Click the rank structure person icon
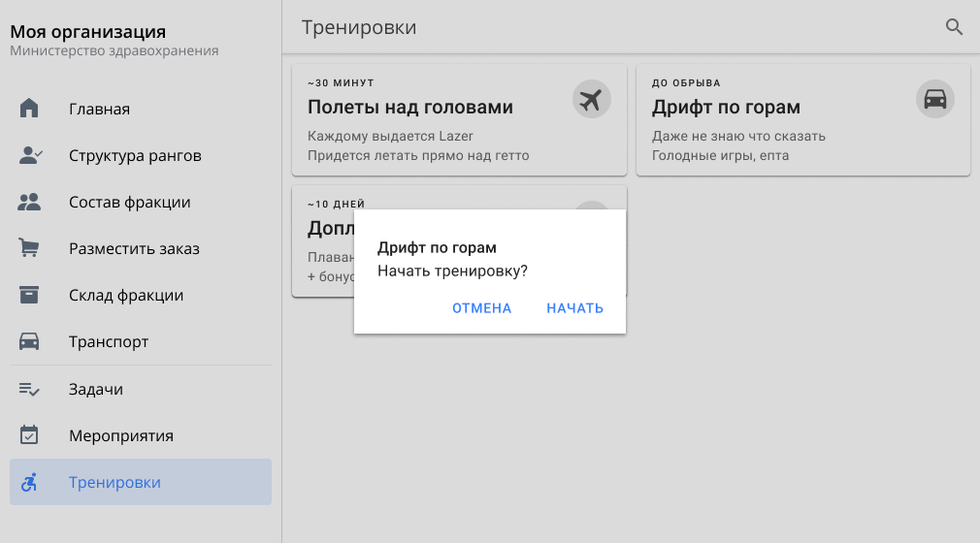Viewport: 980px width, 543px height. tap(30, 155)
